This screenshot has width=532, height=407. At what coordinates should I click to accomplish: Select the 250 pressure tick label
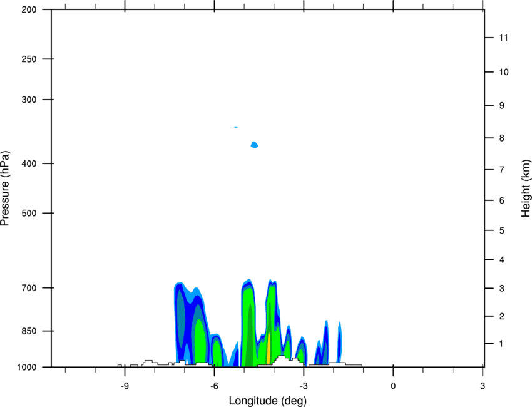(x=29, y=59)
